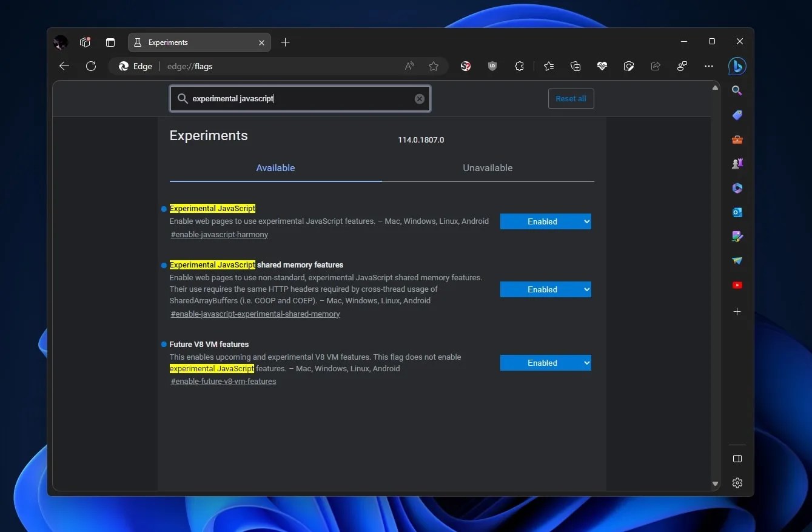Viewport: 812px width, 532px height.
Task: Open Bing Copilot from the sidebar
Action: click(x=737, y=66)
